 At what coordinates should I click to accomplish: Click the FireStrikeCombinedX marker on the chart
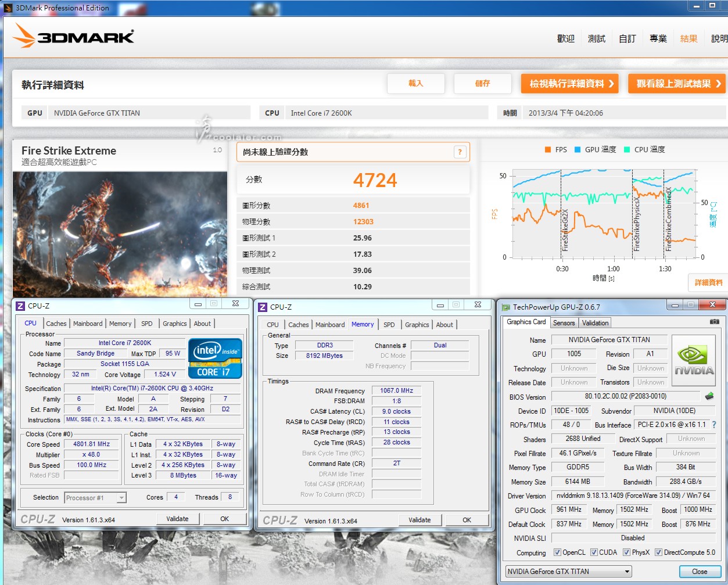pyautogui.click(x=669, y=219)
